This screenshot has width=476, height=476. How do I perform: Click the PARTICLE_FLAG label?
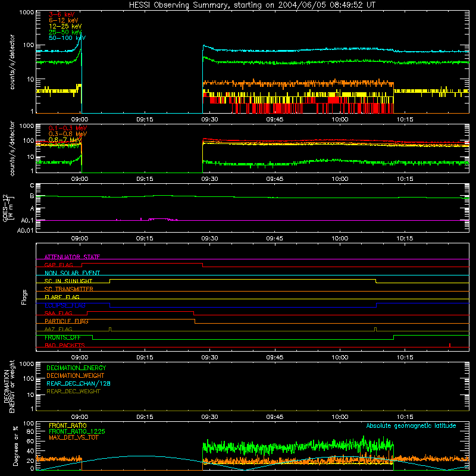pyautogui.click(x=67, y=321)
